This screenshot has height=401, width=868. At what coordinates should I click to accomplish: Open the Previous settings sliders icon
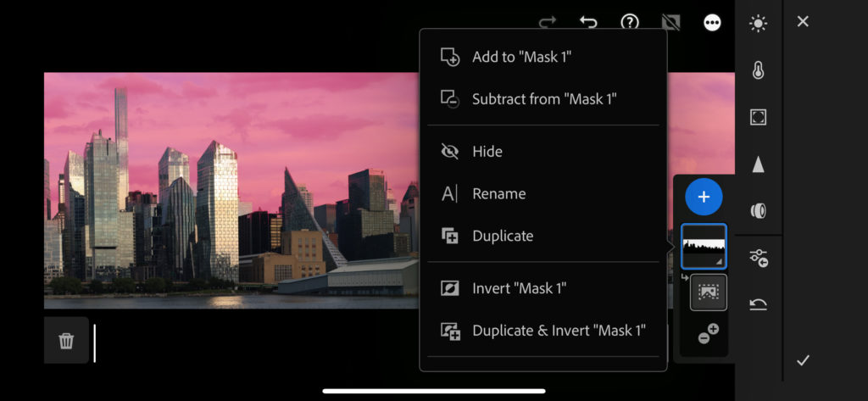(759, 258)
